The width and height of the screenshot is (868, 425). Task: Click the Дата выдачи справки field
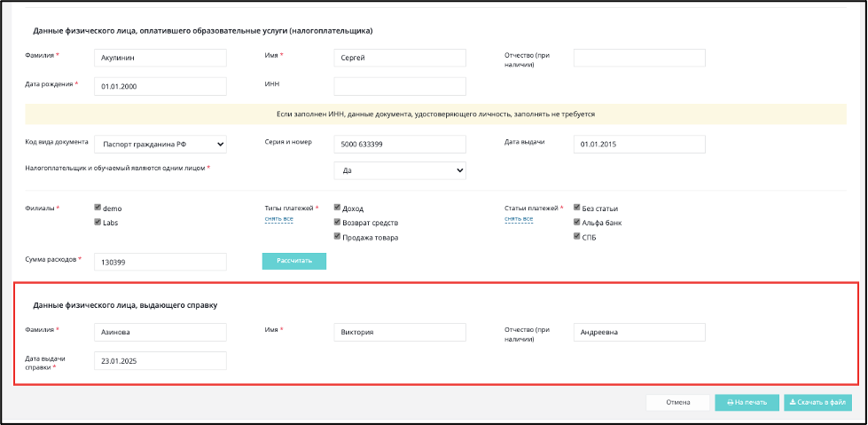click(x=160, y=361)
